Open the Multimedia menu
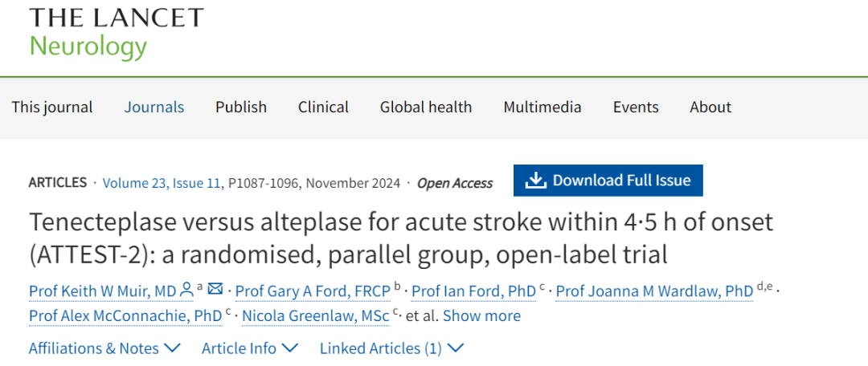Viewport: 868px width, 366px height. tap(542, 107)
